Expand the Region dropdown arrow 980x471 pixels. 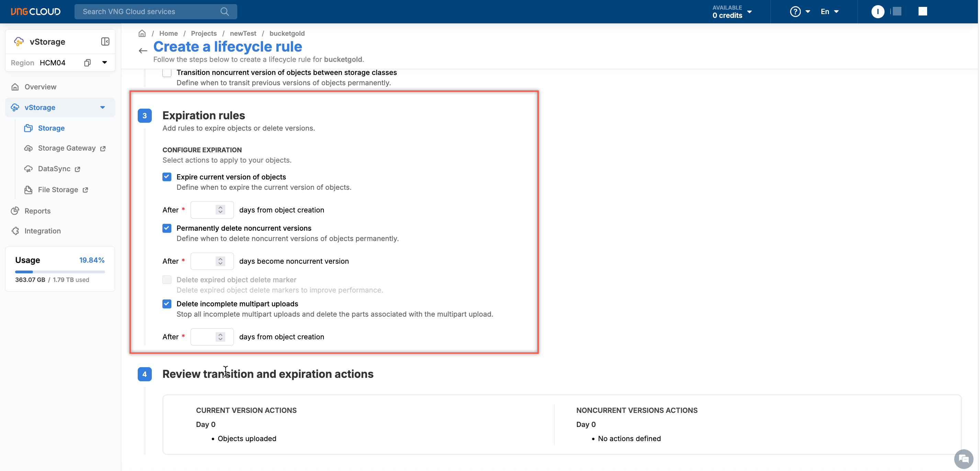pos(104,63)
